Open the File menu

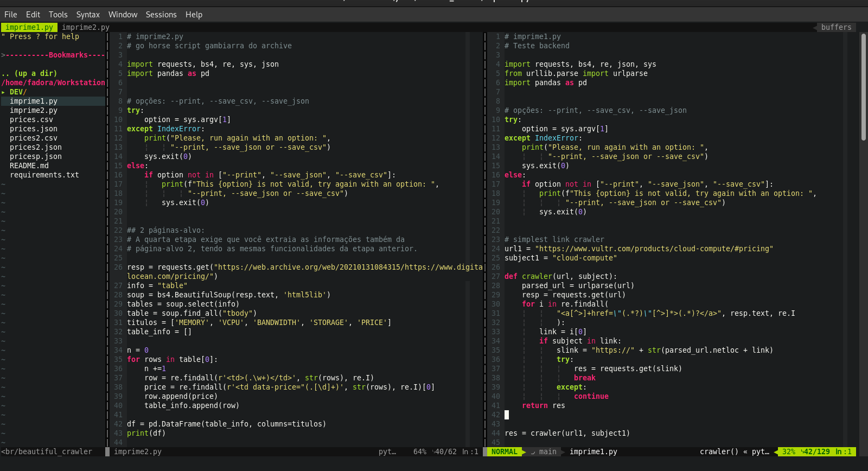11,15
